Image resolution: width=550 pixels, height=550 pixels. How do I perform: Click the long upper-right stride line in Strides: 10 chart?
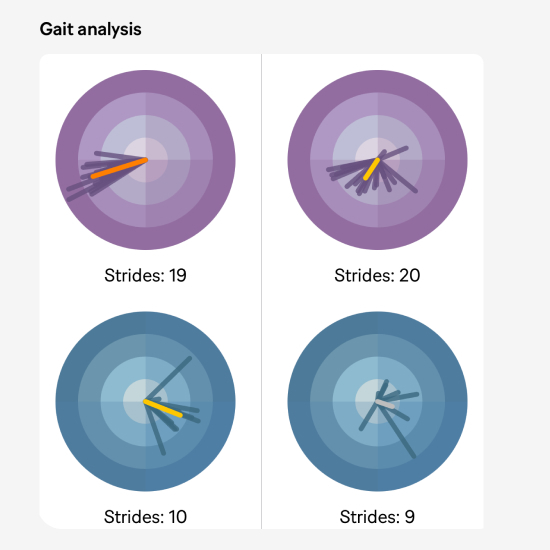click(168, 379)
